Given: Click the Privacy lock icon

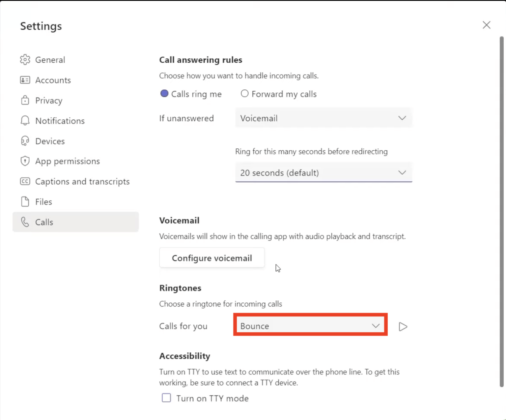Looking at the screenshot, I should 25,100.
